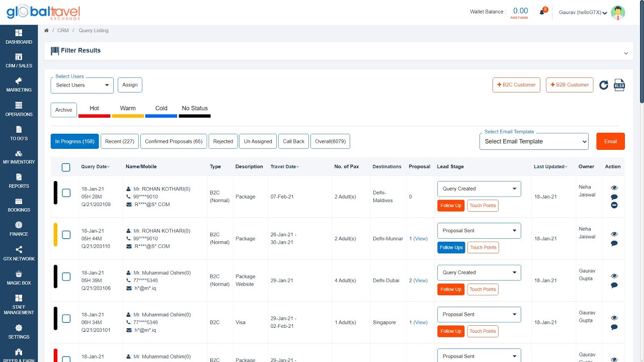Filter by Cold blue status
Screen dimensions: 644x362
pyautogui.click(x=161, y=111)
